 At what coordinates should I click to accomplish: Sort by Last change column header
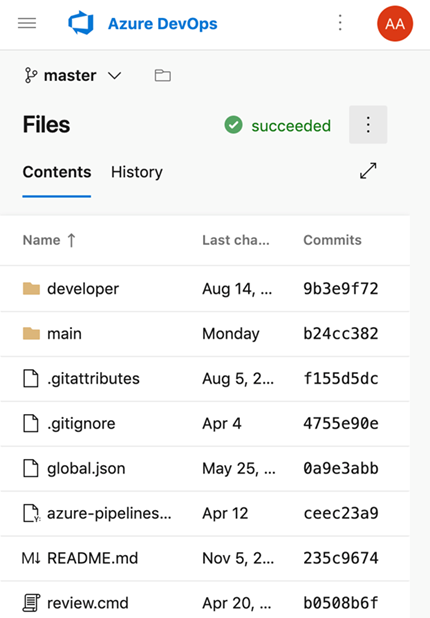click(x=236, y=240)
